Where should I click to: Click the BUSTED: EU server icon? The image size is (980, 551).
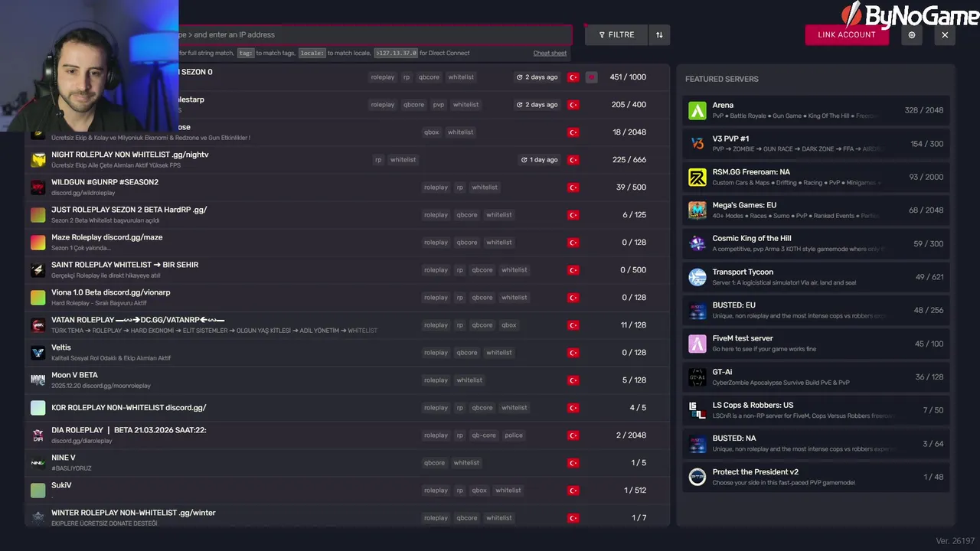[697, 310]
